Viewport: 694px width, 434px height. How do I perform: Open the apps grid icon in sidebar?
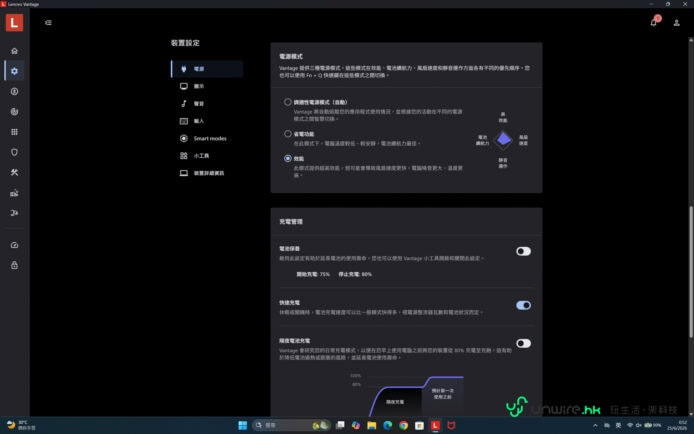(14, 132)
